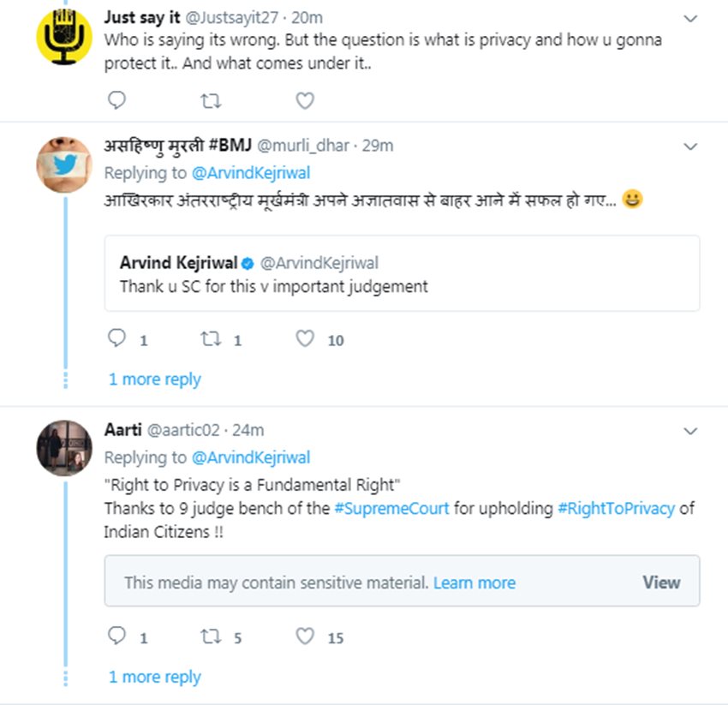The image size is (728, 705).
Task: Open the murli_dhar tweet options chevron
Action: click(x=690, y=146)
